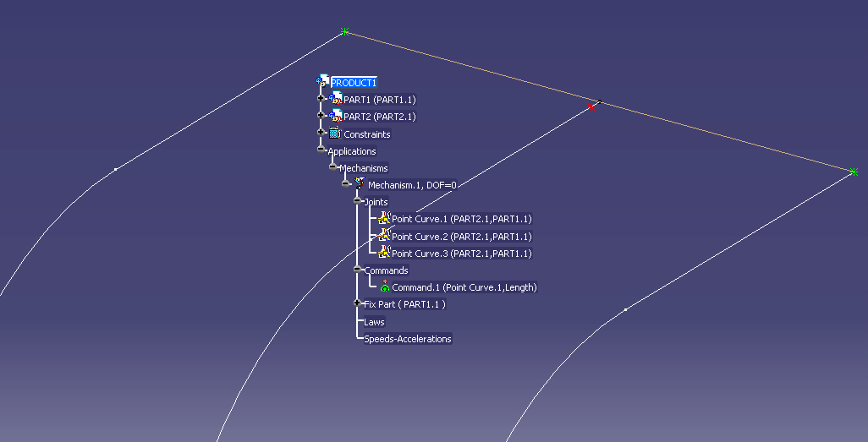
Task: Click the red point marker on line
Action: (x=591, y=106)
